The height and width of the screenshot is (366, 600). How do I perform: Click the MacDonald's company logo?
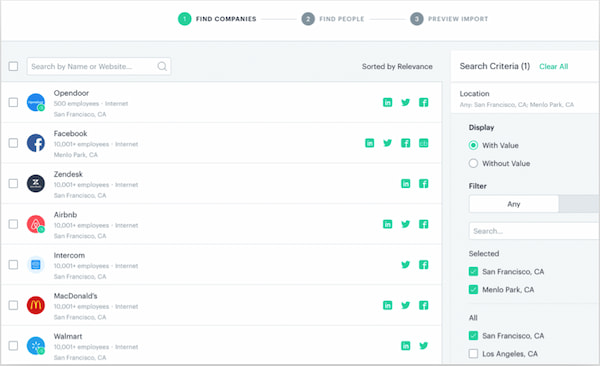point(36,305)
